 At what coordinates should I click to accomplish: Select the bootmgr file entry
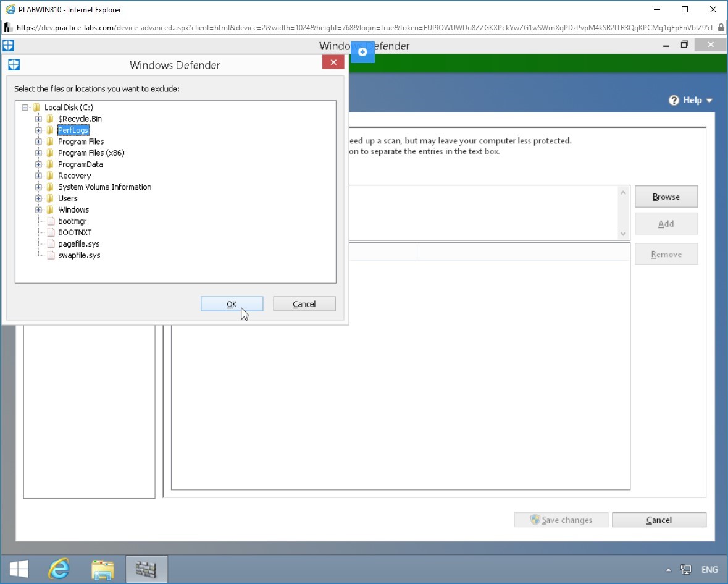(x=72, y=221)
